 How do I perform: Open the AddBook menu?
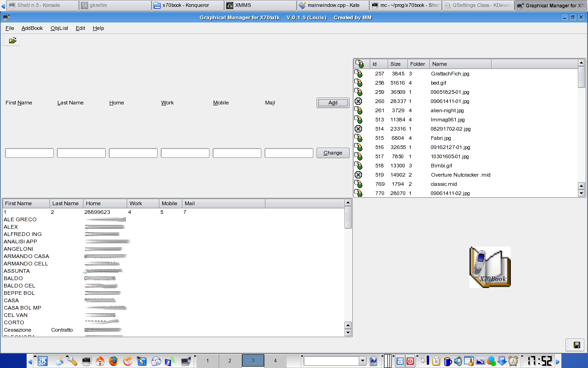pos(32,28)
